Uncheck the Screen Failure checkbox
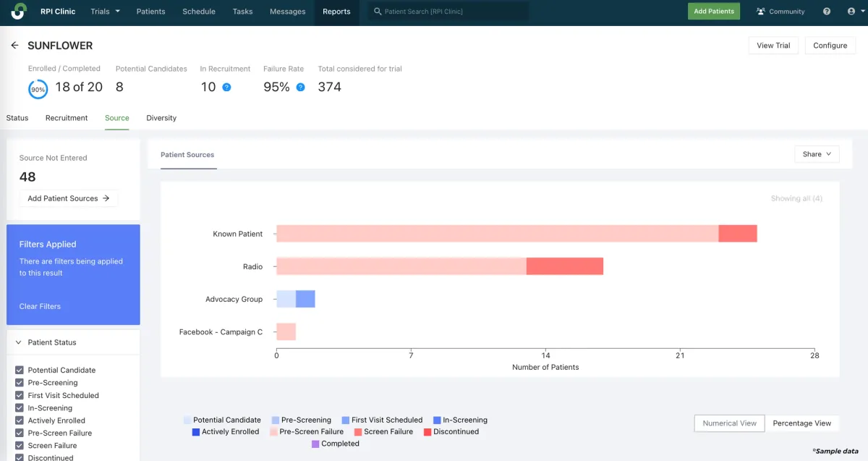This screenshot has height=461, width=868. tap(20, 446)
